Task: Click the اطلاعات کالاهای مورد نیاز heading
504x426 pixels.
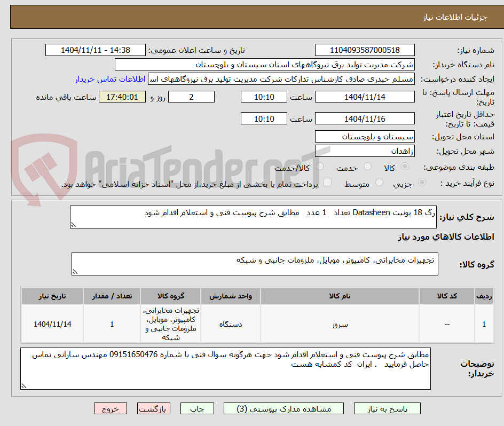Action: 446,237
